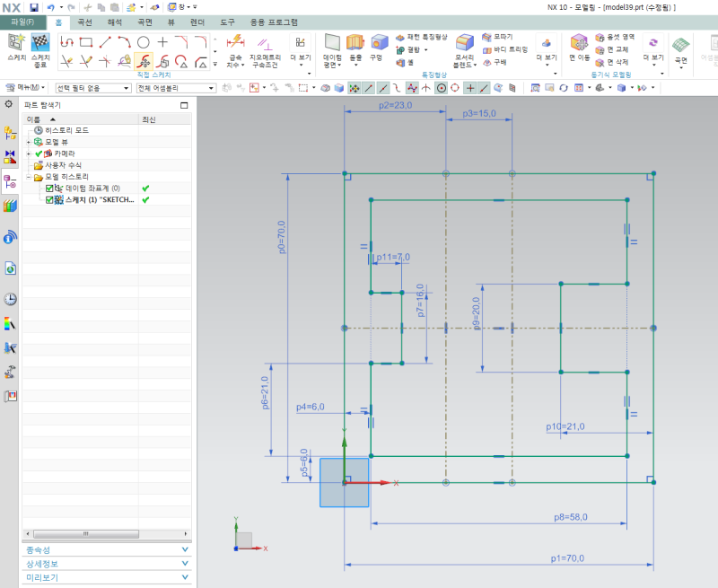Image resolution: width=718 pixels, height=588 pixels.
Task: Toggle the Part Navigator panel maximize box
Action: (x=184, y=105)
